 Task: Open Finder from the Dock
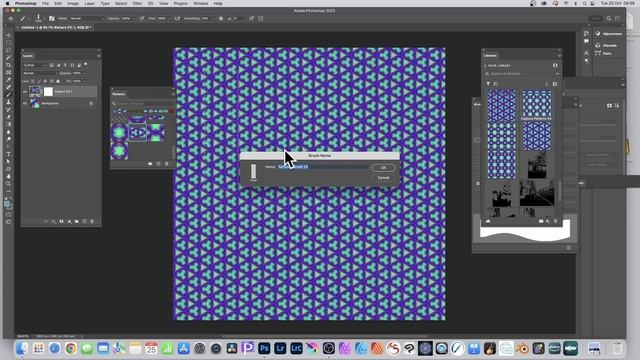tap(22, 348)
